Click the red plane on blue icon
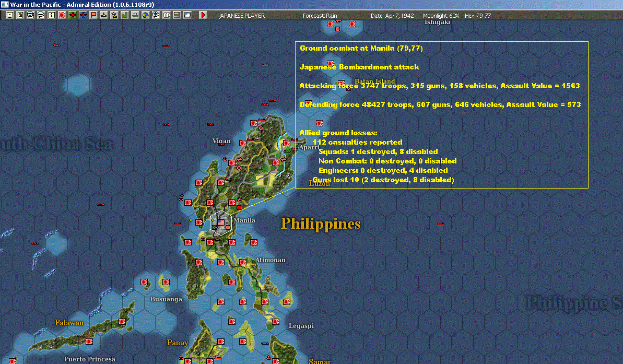623x364 pixels. [x=83, y=15]
